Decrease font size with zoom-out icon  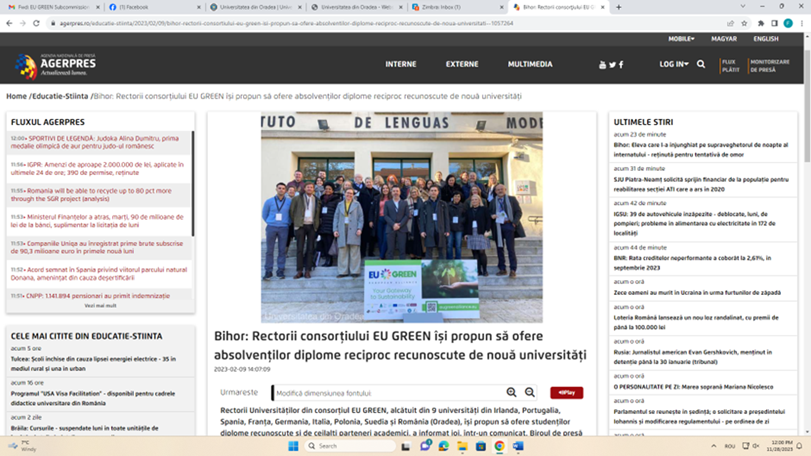(530, 393)
